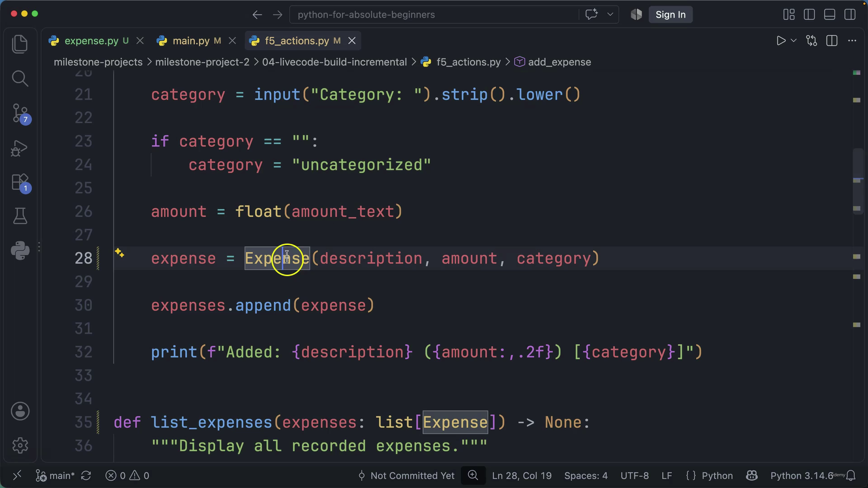The image size is (868, 488).
Task: Toggle the bottom panel layout button
Action: click(x=830, y=14)
